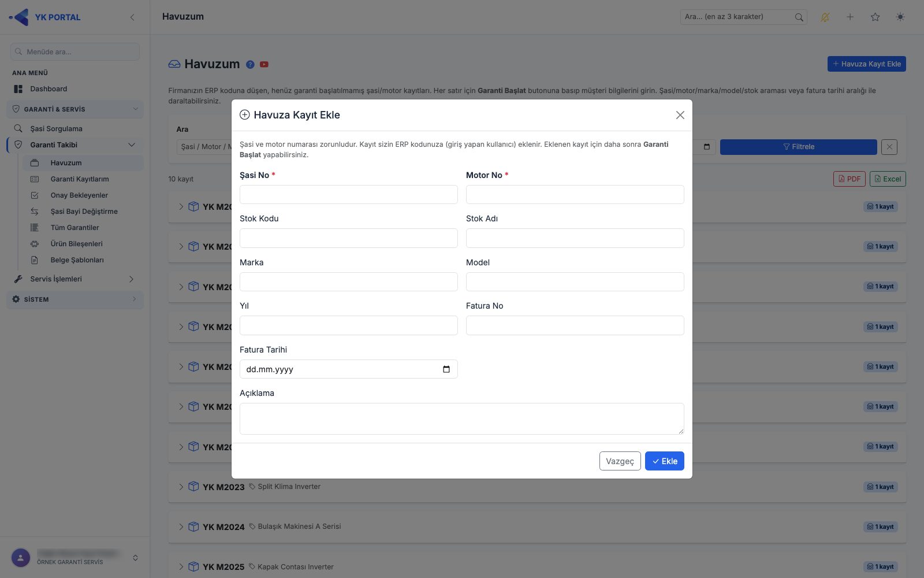This screenshot has width=924, height=578.
Task: Expand the YK M2024 row
Action: coord(181,527)
